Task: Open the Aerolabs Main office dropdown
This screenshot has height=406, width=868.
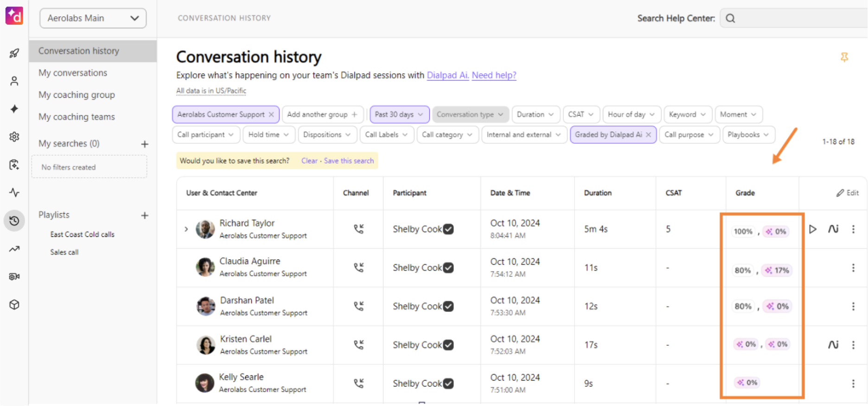Action: tap(93, 18)
